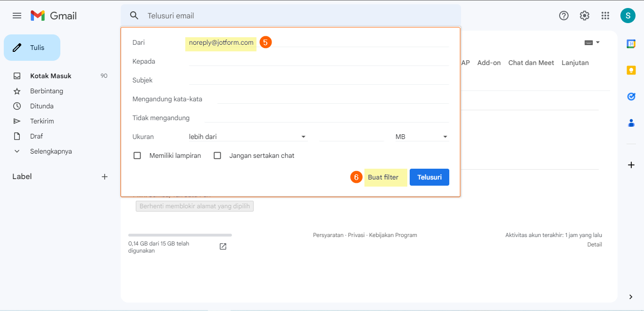The image size is (644, 311).
Task: Click the Support help question mark icon
Action: point(564,16)
